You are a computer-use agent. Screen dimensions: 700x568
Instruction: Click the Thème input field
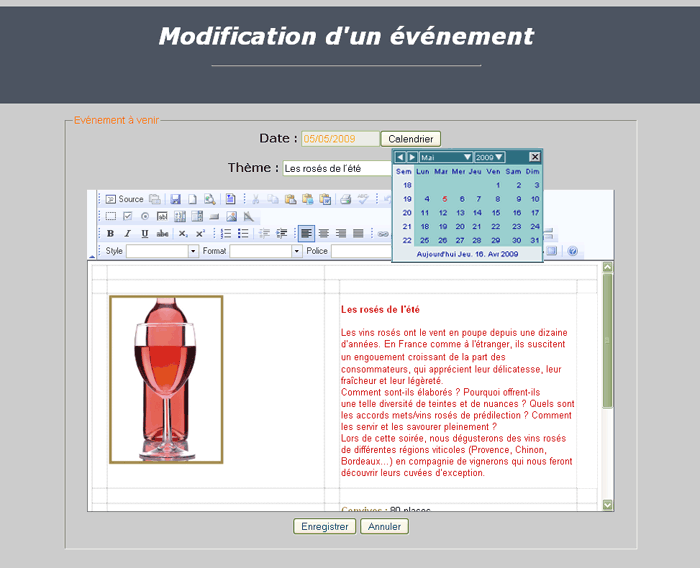(x=338, y=168)
